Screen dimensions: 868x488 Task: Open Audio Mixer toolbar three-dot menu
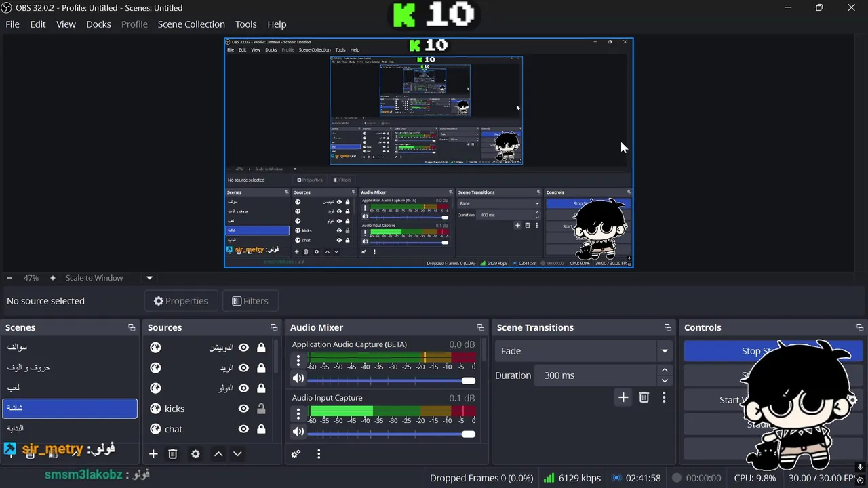319,454
